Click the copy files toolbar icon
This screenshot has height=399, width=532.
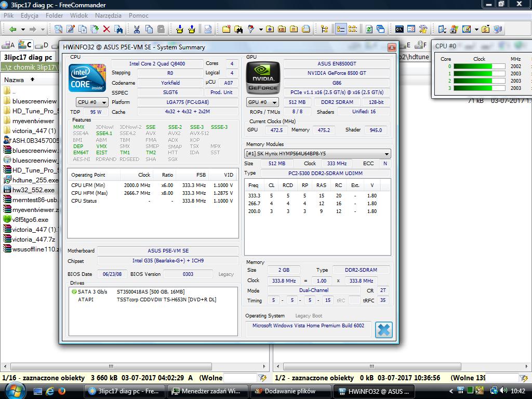tap(83, 29)
